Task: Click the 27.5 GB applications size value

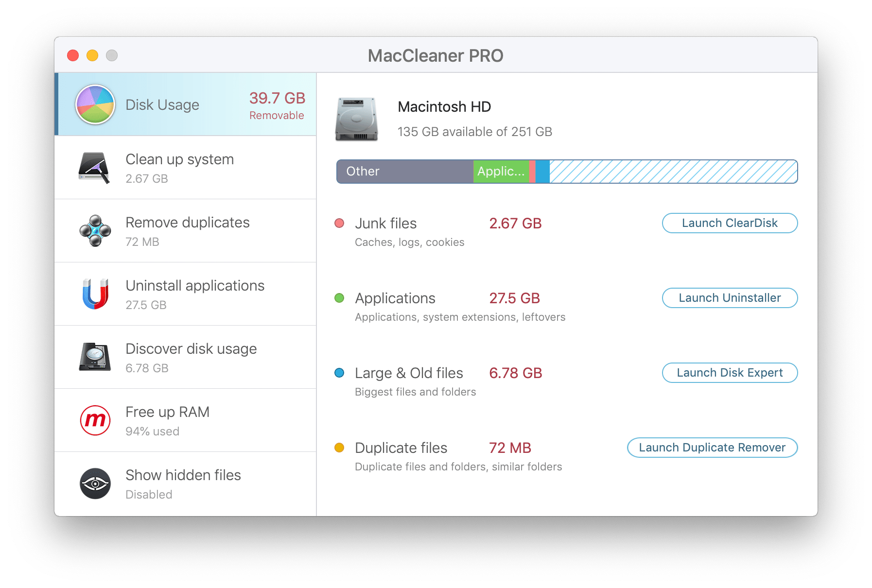Action: pyautogui.click(x=514, y=298)
